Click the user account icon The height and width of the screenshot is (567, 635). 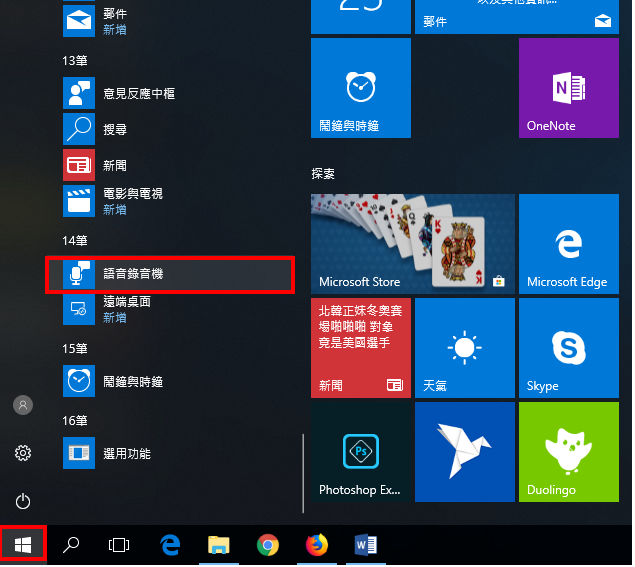(x=23, y=405)
